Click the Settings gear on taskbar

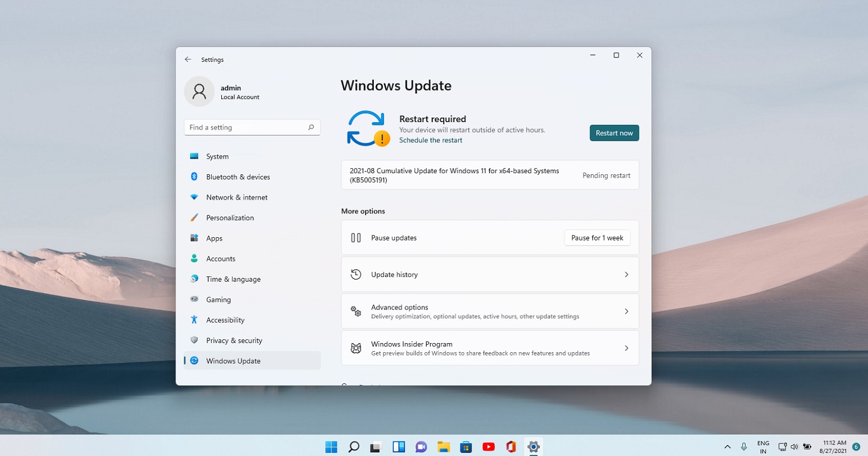pyautogui.click(x=534, y=447)
